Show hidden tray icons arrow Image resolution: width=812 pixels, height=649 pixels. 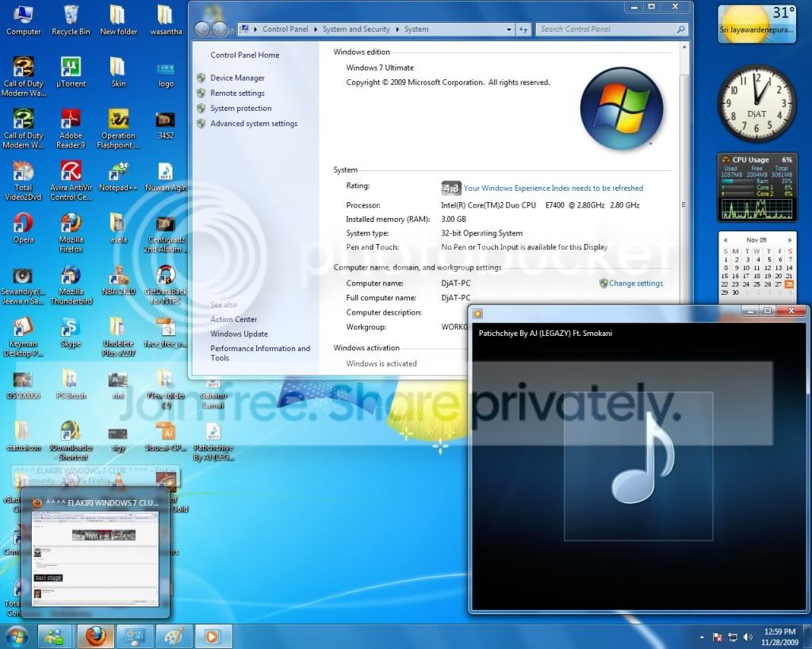click(x=702, y=637)
